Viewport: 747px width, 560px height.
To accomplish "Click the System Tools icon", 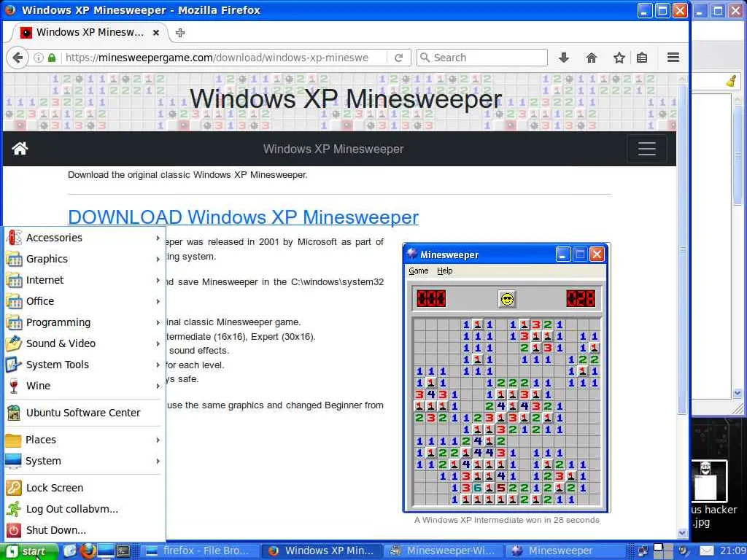I will point(14,365).
